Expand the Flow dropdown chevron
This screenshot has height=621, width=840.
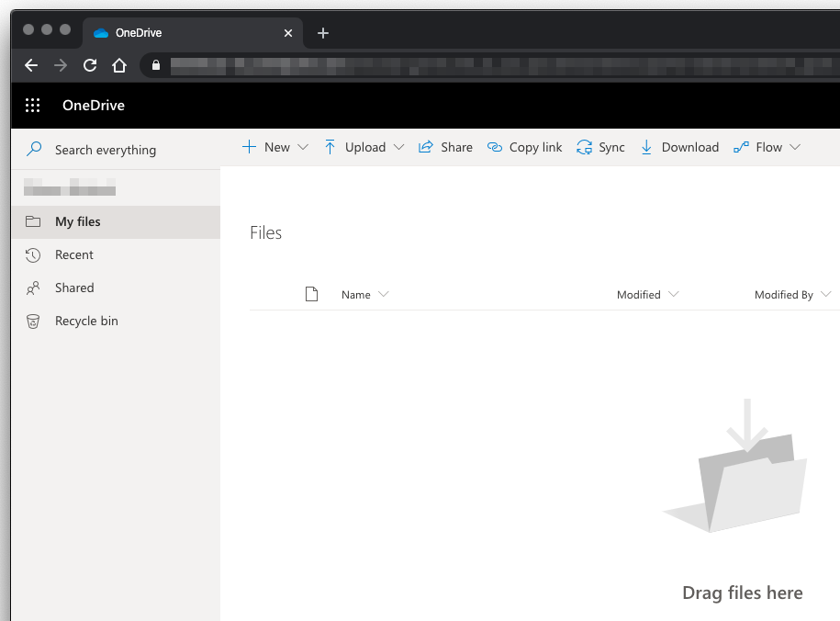point(795,147)
